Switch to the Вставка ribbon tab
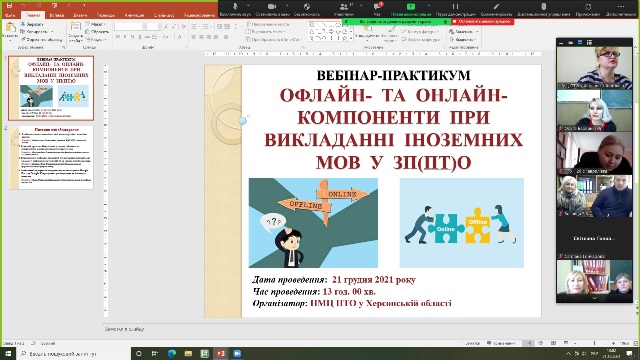The width and height of the screenshot is (640, 360). [56, 15]
